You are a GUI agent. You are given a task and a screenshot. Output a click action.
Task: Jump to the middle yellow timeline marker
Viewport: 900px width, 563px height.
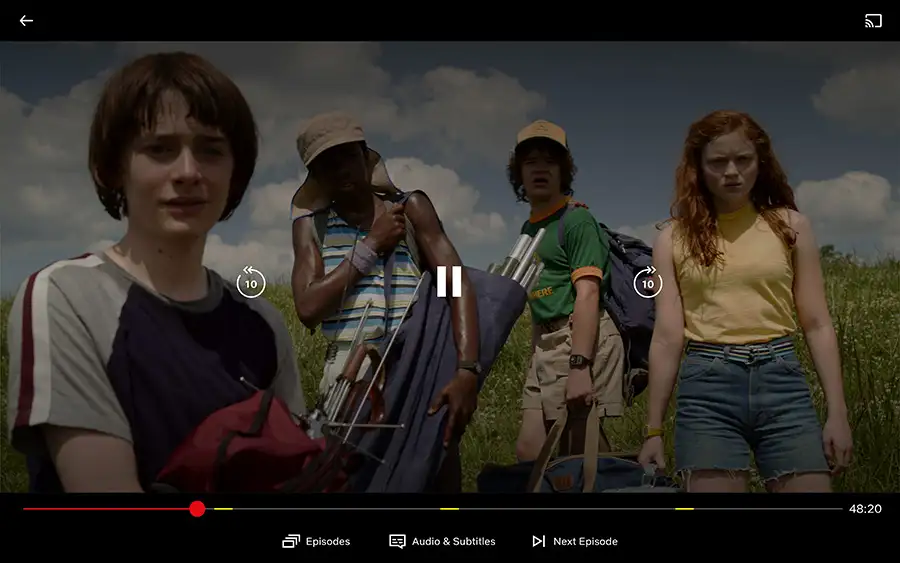coord(449,508)
